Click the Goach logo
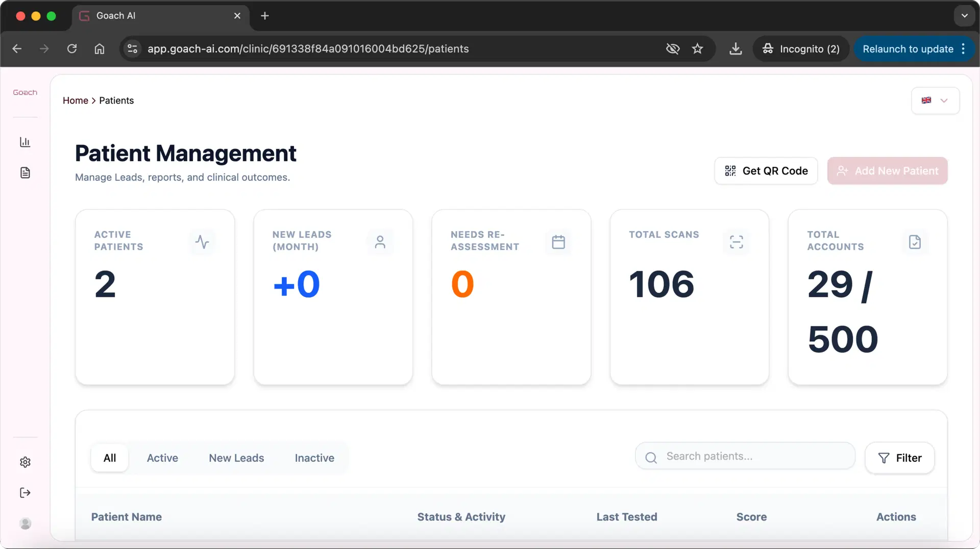The height and width of the screenshot is (549, 980). pyautogui.click(x=25, y=92)
